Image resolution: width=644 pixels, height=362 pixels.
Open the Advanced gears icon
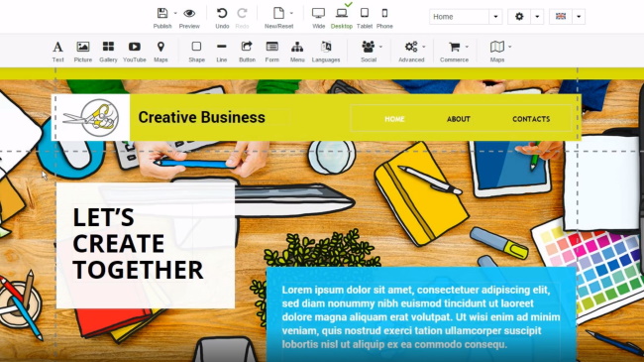[411, 47]
